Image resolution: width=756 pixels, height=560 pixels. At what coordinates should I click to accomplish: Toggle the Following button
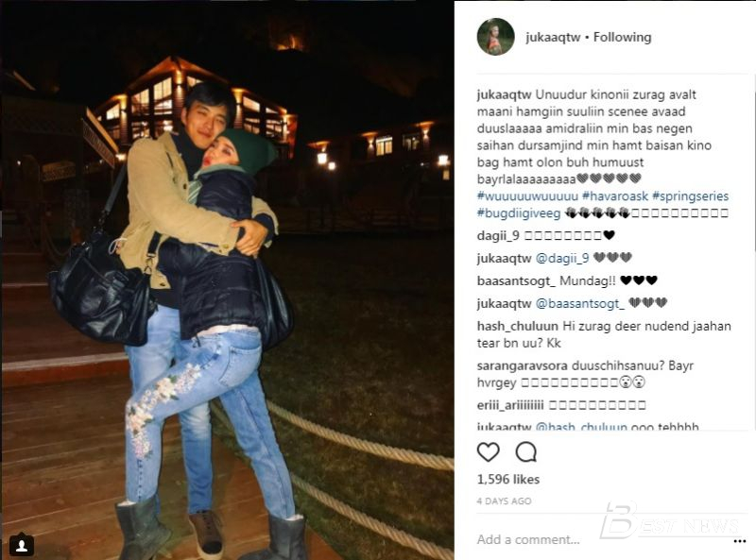pos(622,37)
